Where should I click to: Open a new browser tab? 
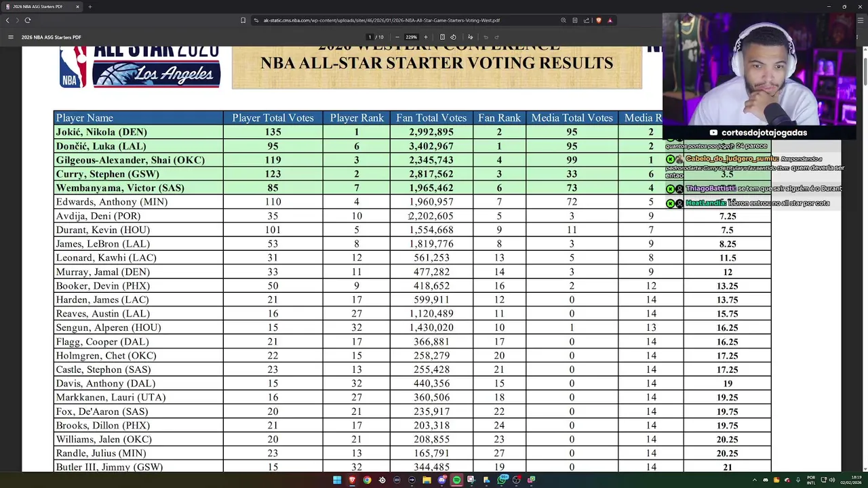click(90, 7)
